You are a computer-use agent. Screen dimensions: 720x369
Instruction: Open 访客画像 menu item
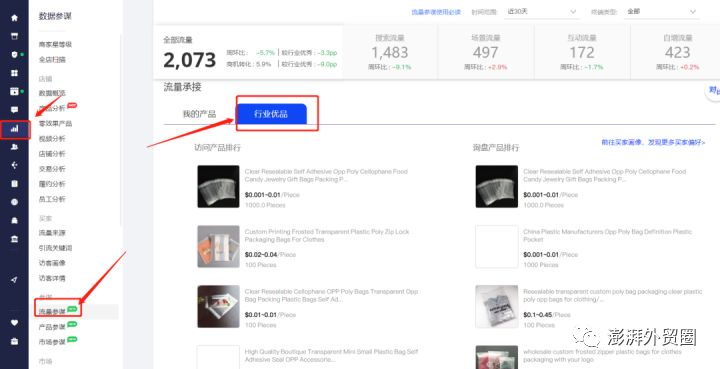pos(52,263)
